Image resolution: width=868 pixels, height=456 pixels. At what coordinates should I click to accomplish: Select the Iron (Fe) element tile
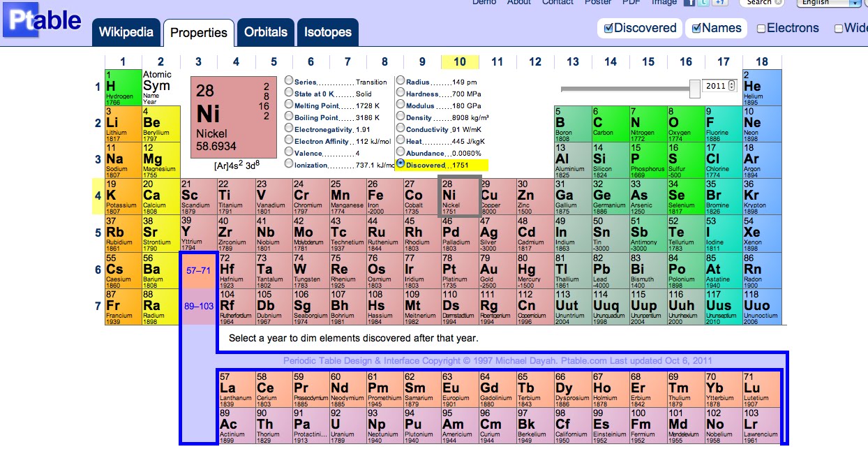pyautogui.click(x=384, y=197)
